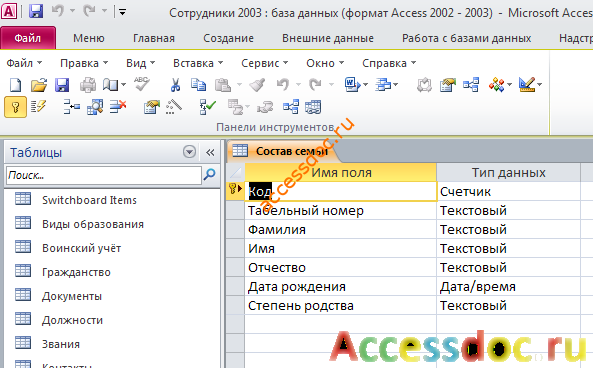Click the Delete Rows icon with red X
Screen dimensions: 593x368
coord(118,107)
